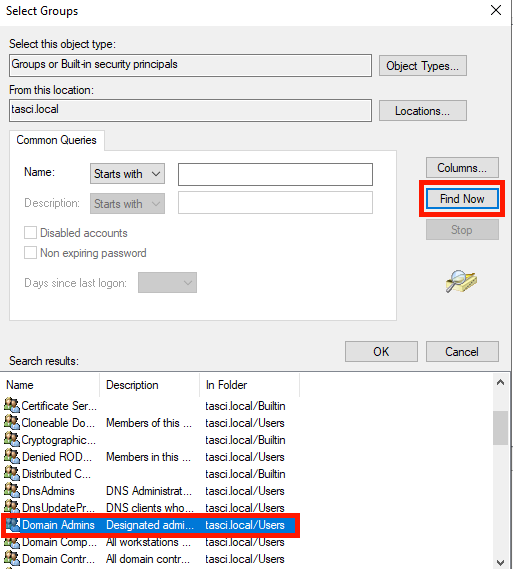Click 'Designated admi...' description cell
The image size is (513, 569).
click(150, 525)
